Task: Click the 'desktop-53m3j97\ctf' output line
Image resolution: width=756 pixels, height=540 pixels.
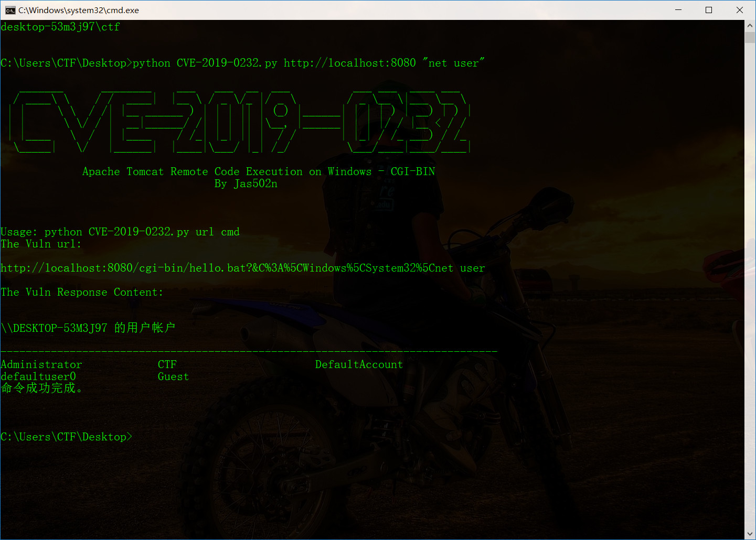Action: [x=60, y=27]
